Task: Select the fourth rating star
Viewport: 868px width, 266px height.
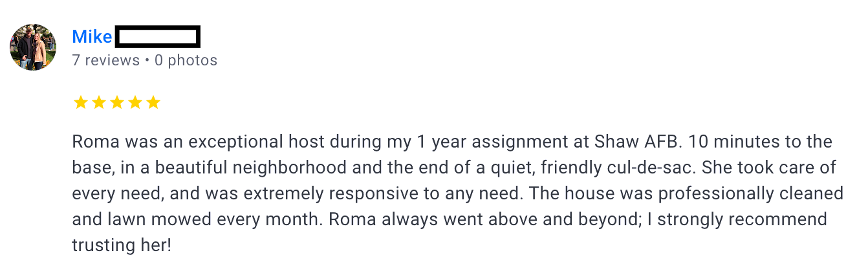Action: click(x=135, y=102)
